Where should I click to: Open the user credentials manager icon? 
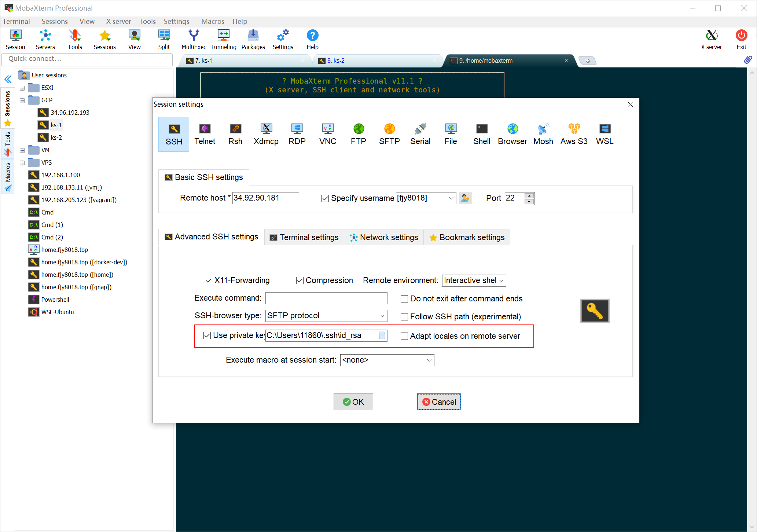(x=465, y=198)
